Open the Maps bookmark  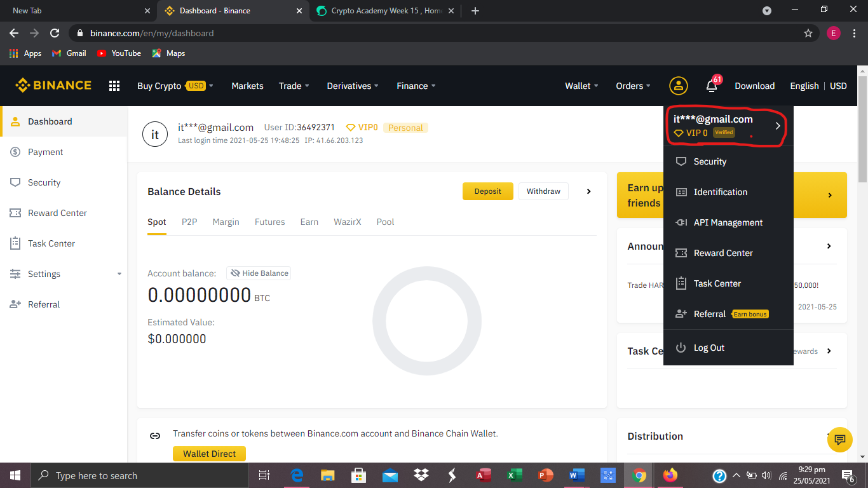click(168, 53)
